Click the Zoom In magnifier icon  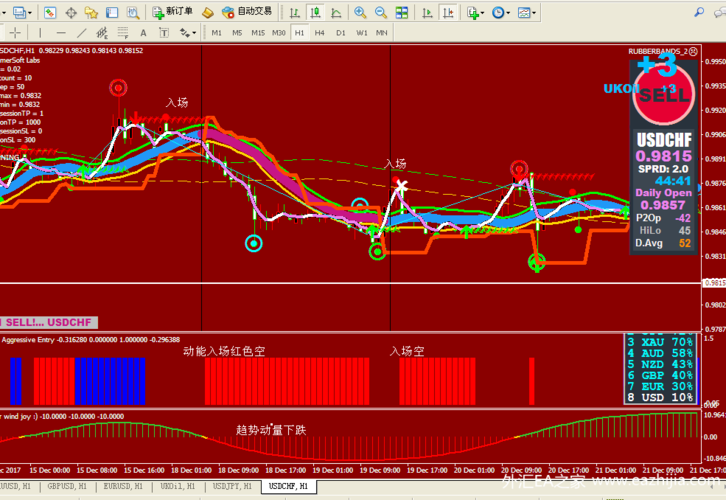(361, 12)
